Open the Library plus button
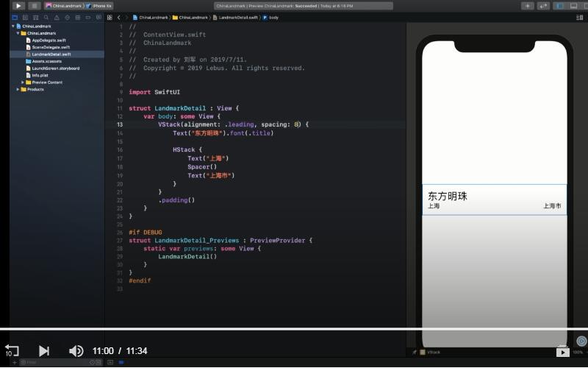 [x=528, y=6]
